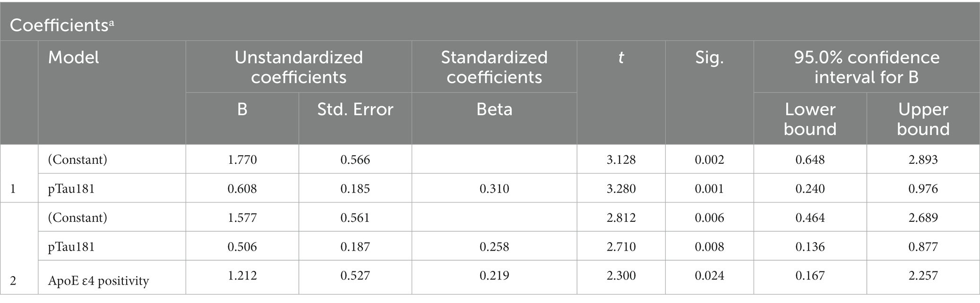Click the Lower bound subheader
Screen dimensions: 980x303
tap(810, 119)
